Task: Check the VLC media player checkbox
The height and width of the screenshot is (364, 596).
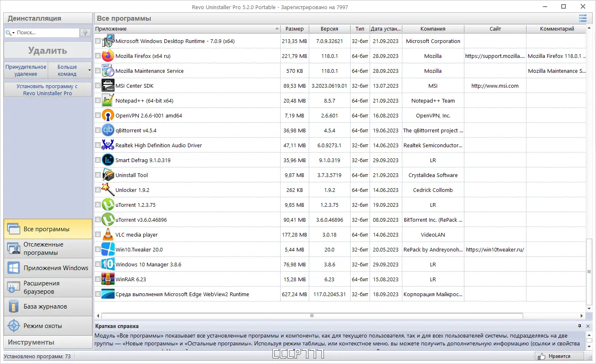Action: pos(98,235)
